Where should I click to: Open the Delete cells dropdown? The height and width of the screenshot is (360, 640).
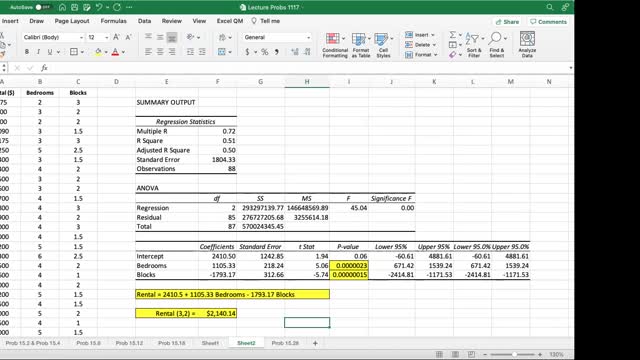click(x=420, y=44)
